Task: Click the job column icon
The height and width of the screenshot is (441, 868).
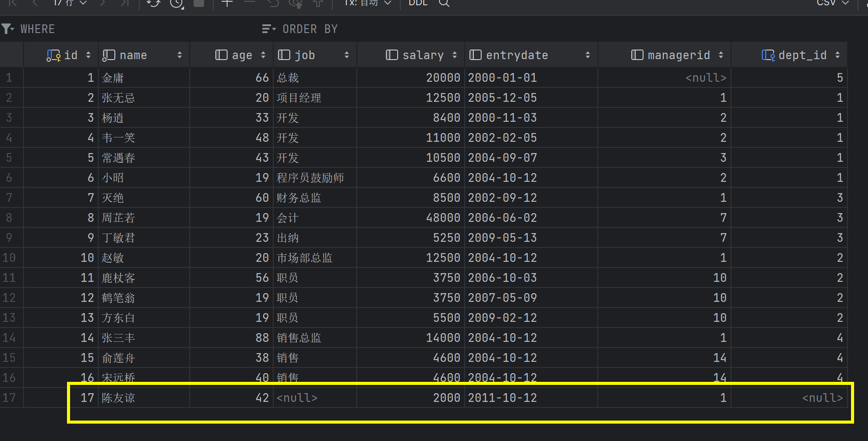Action: pyautogui.click(x=284, y=55)
